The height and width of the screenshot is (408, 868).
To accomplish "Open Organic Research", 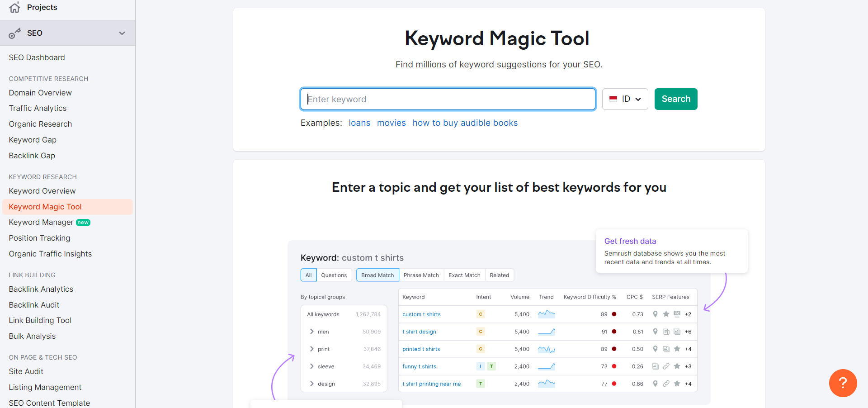I will (40, 124).
